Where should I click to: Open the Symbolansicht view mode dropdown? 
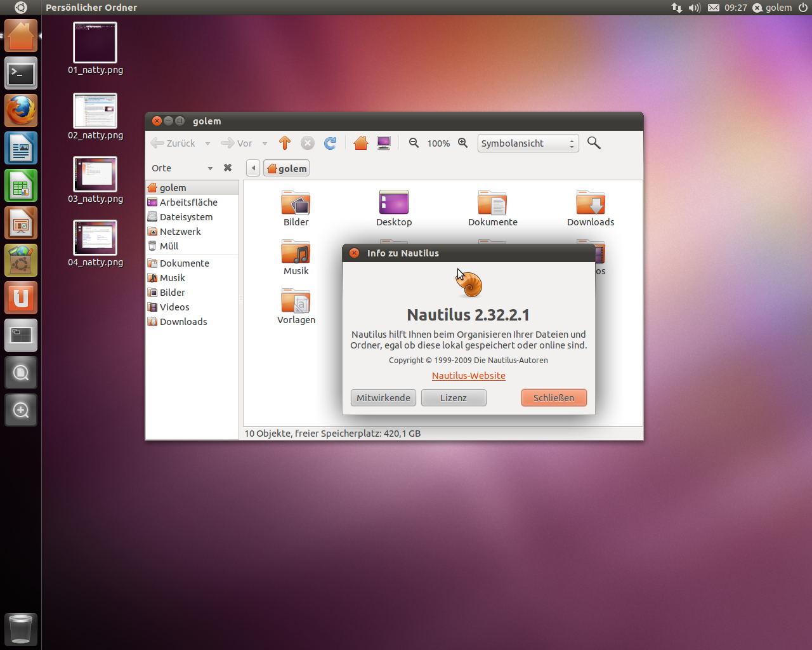(x=528, y=143)
